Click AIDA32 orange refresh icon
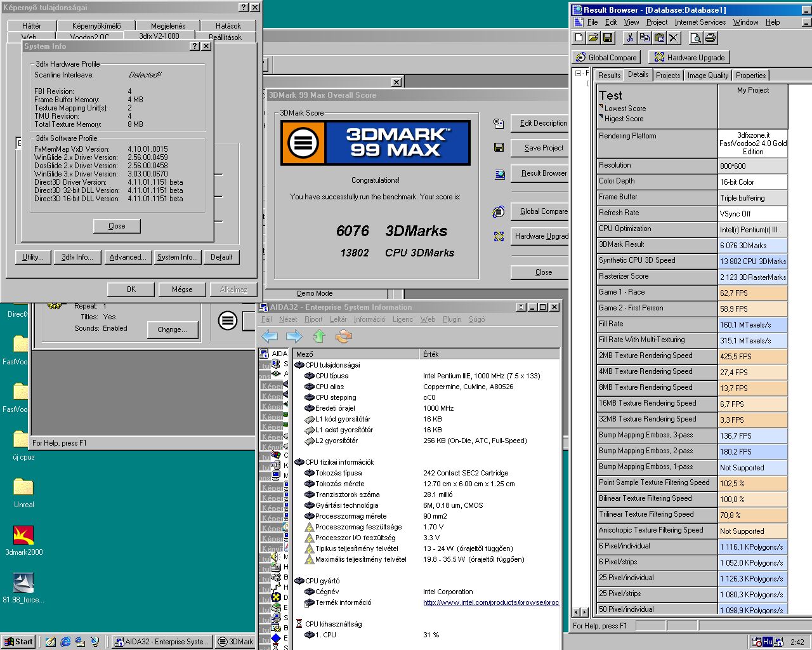The width and height of the screenshot is (812, 650). point(343,336)
